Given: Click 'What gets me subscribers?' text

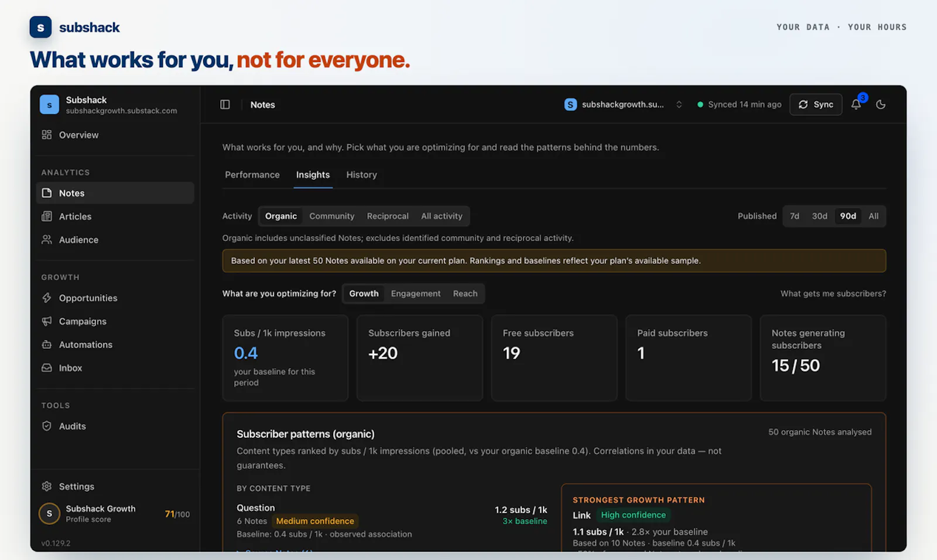Looking at the screenshot, I should (833, 293).
